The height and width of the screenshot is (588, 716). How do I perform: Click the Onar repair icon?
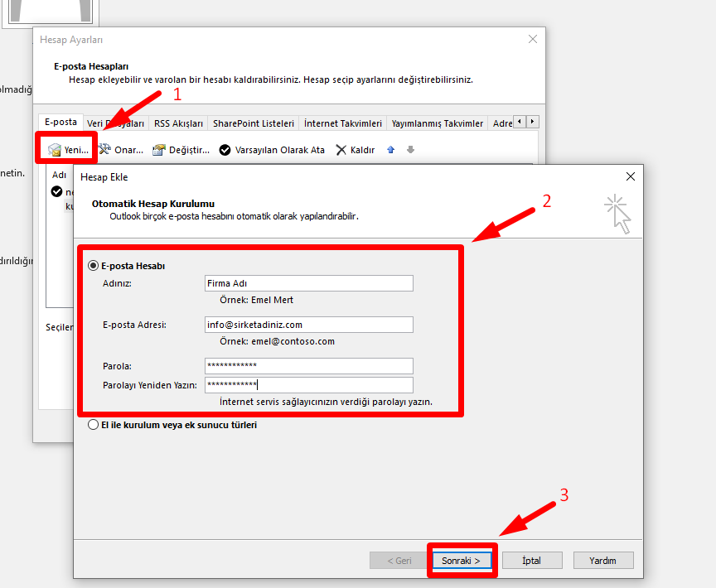pos(105,150)
